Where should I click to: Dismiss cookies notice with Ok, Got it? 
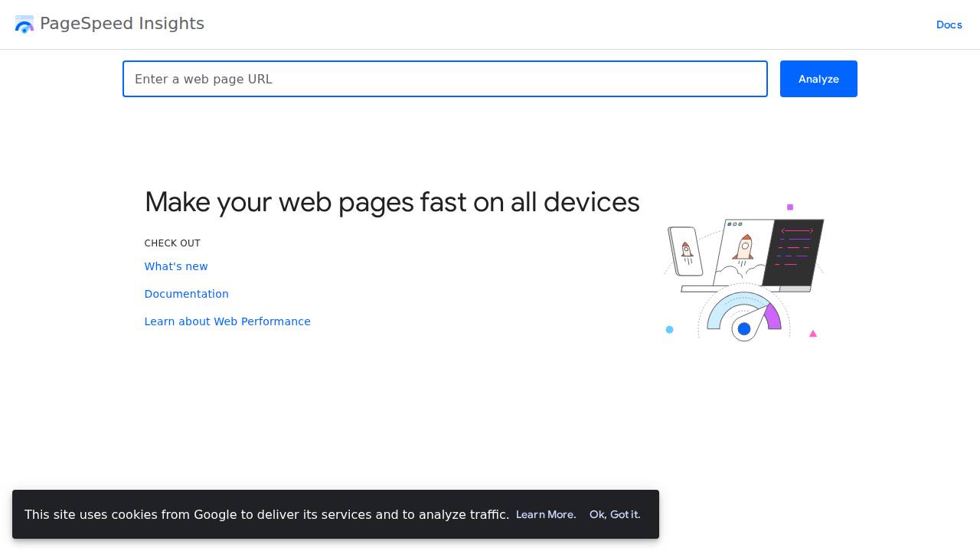pyautogui.click(x=615, y=514)
